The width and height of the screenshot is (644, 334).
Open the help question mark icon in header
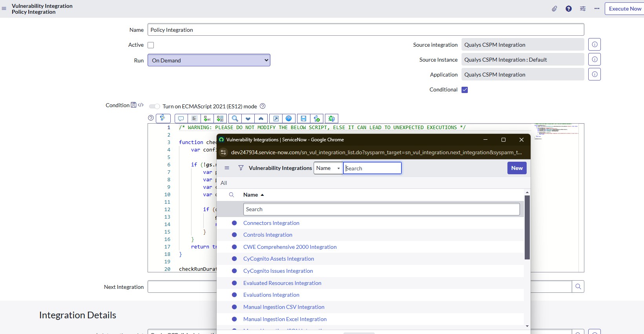tap(569, 9)
